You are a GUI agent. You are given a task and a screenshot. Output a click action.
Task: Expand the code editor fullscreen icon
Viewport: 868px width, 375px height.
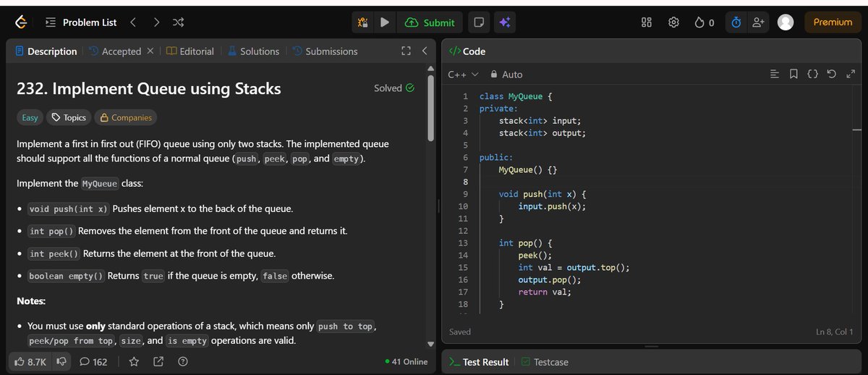click(x=851, y=74)
